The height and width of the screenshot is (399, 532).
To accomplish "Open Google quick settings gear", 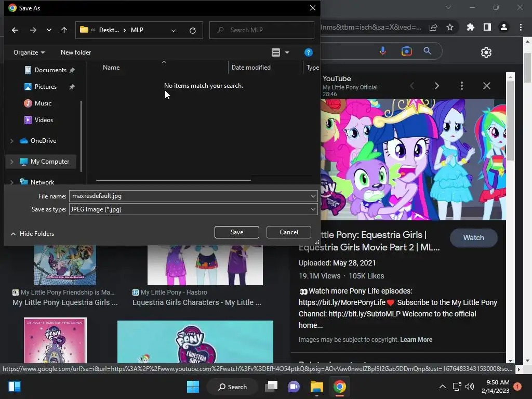I will coord(486,52).
